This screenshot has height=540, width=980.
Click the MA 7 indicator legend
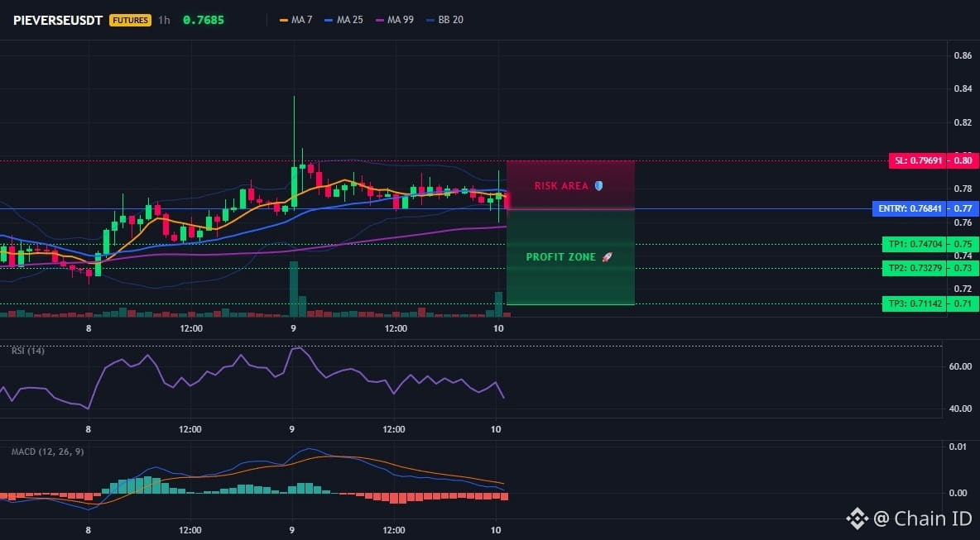pos(296,20)
